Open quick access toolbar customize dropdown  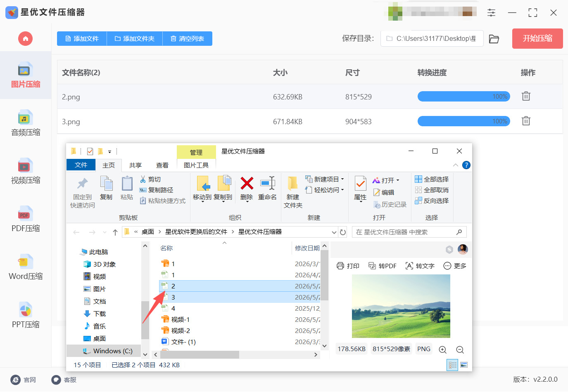click(109, 151)
